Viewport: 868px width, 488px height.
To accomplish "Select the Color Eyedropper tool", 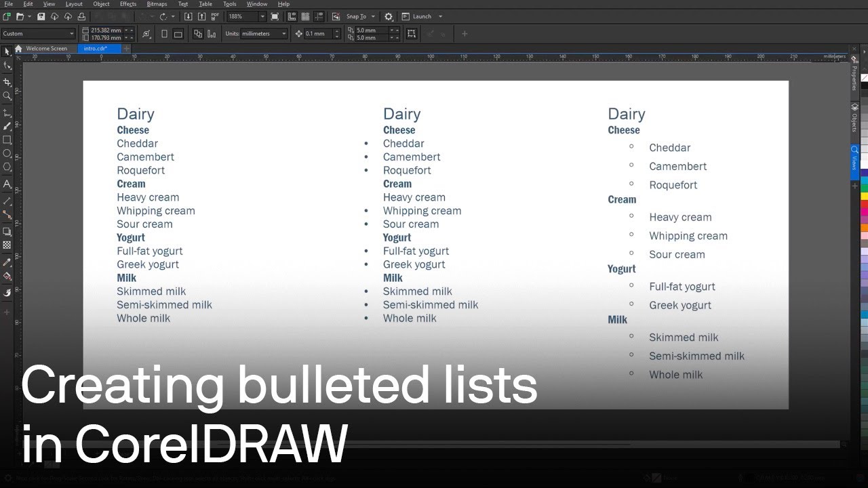I will (x=7, y=262).
